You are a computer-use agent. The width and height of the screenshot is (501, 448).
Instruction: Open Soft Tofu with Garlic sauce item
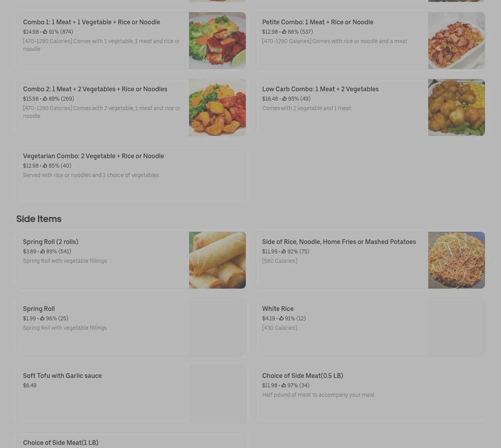(x=131, y=394)
